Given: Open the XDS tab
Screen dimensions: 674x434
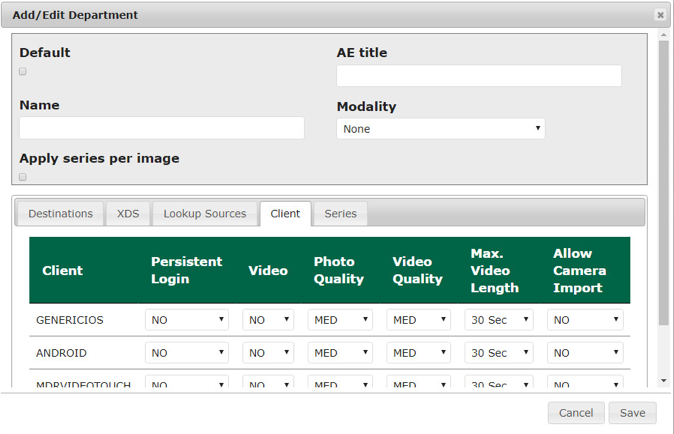Looking at the screenshot, I should pyautogui.click(x=128, y=214).
